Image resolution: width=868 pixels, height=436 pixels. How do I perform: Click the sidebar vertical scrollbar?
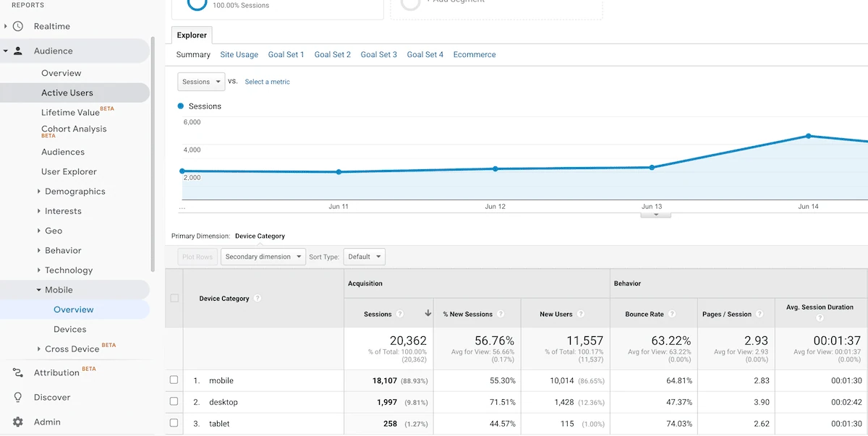pyautogui.click(x=153, y=154)
